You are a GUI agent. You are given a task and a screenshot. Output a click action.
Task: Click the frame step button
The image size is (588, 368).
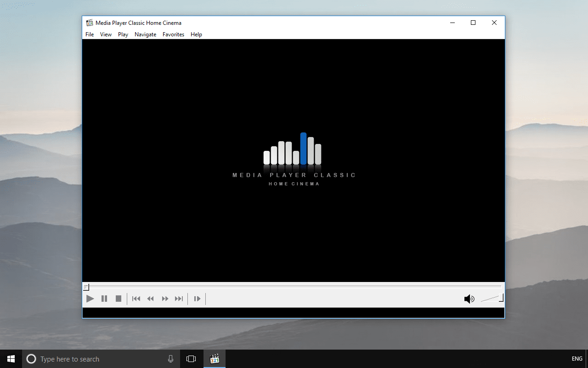pyautogui.click(x=197, y=299)
